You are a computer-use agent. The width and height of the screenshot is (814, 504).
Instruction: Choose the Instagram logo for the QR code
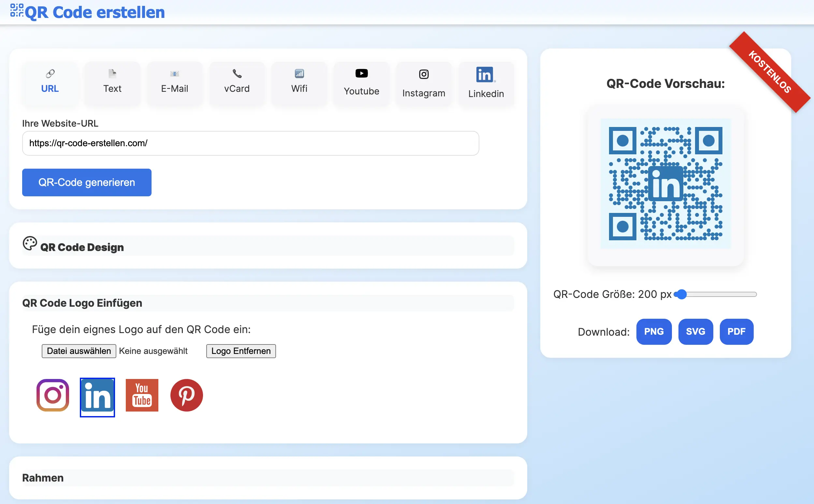52,395
